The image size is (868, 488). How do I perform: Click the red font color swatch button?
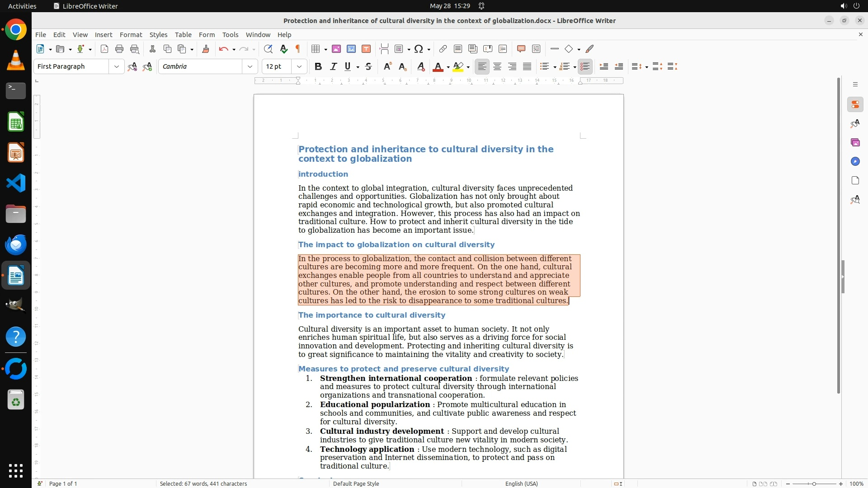click(438, 66)
